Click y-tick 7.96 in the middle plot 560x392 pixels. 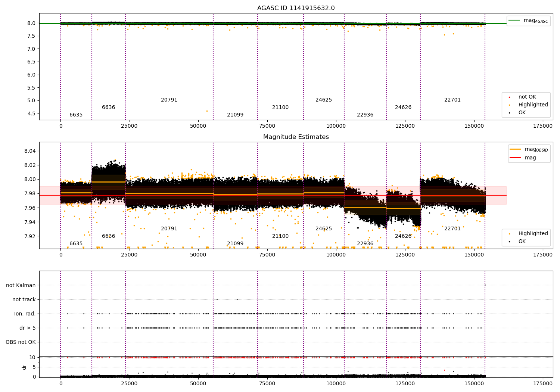tap(30, 208)
